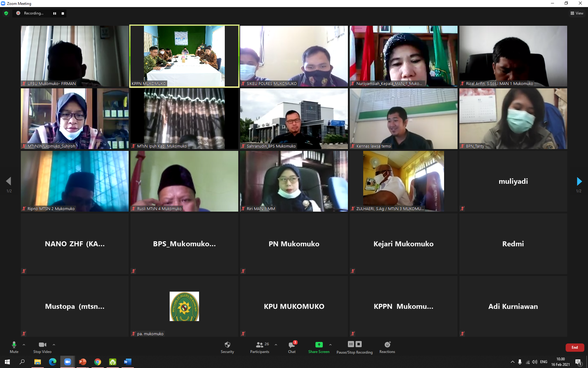Expand Share Screen options arrow
The image size is (588, 368).
pos(330,345)
